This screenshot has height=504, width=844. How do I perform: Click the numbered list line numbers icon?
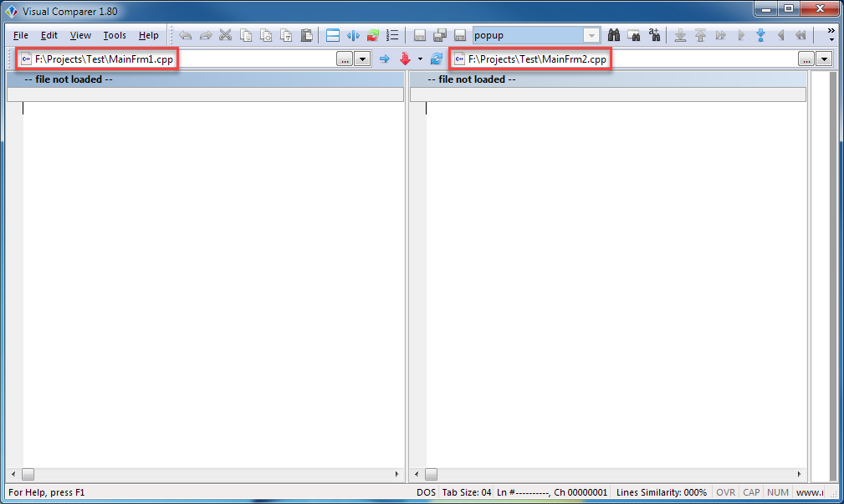pos(391,35)
